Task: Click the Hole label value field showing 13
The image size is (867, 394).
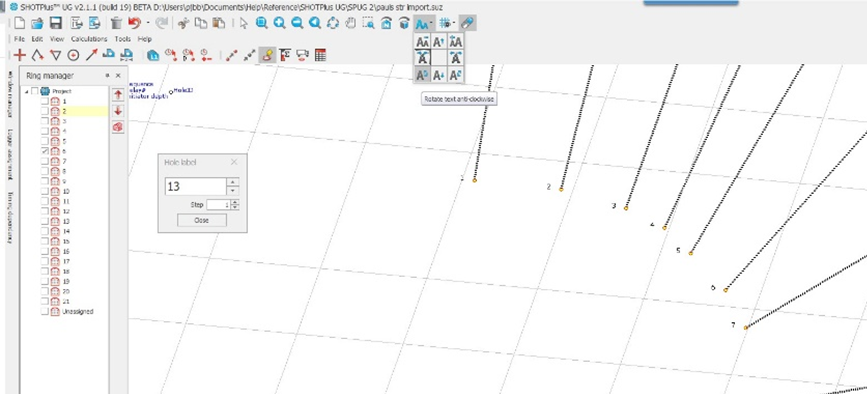Action: click(196, 187)
